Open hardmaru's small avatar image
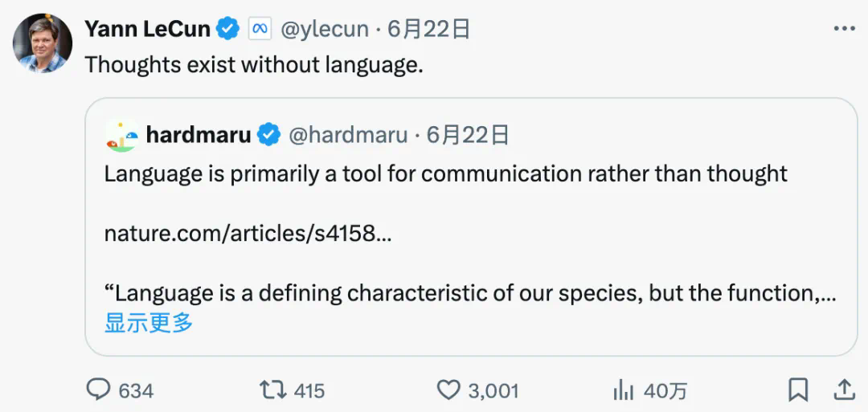 pyautogui.click(x=121, y=136)
